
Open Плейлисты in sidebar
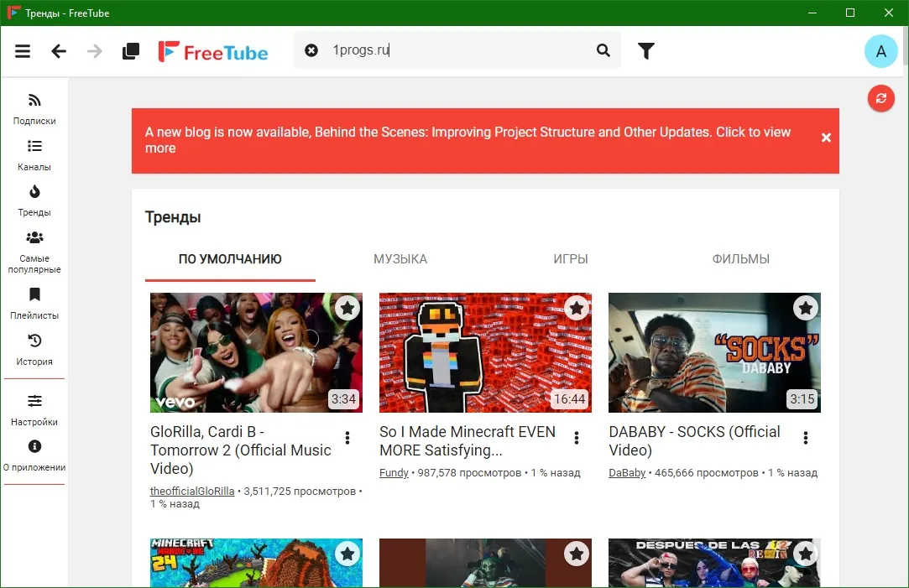pyautogui.click(x=34, y=304)
